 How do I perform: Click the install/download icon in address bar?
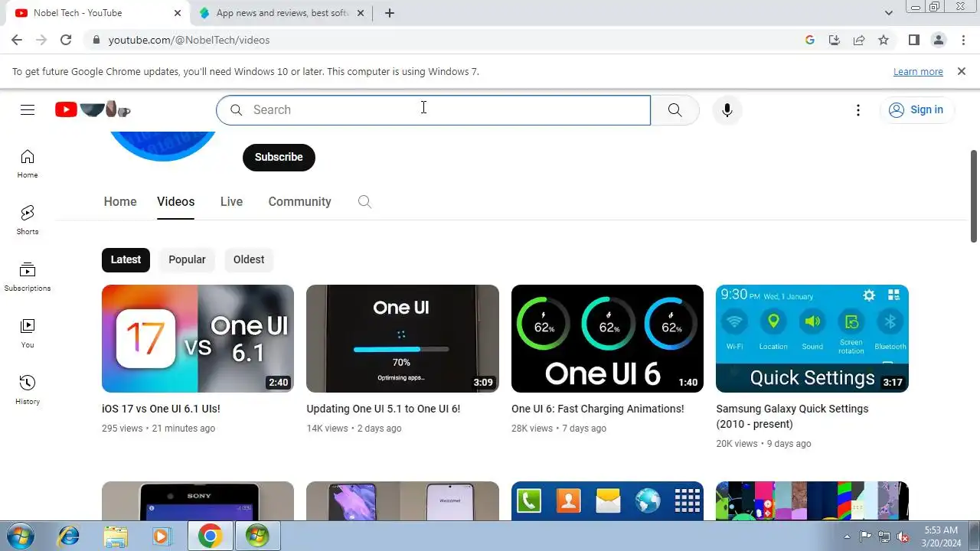coord(835,40)
